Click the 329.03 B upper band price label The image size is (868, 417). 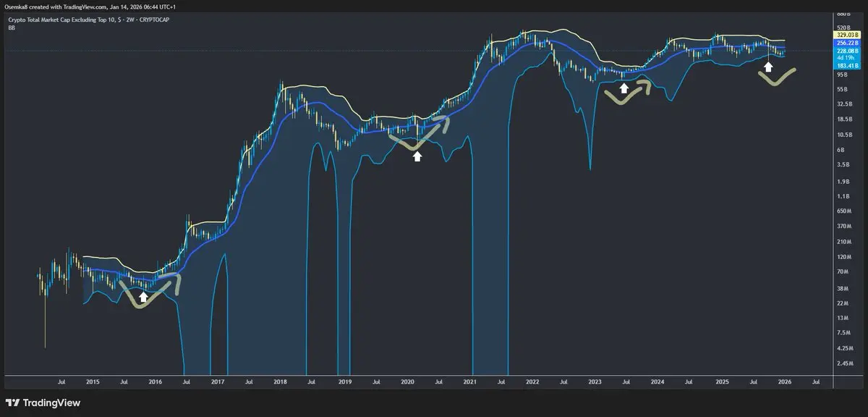click(846, 34)
